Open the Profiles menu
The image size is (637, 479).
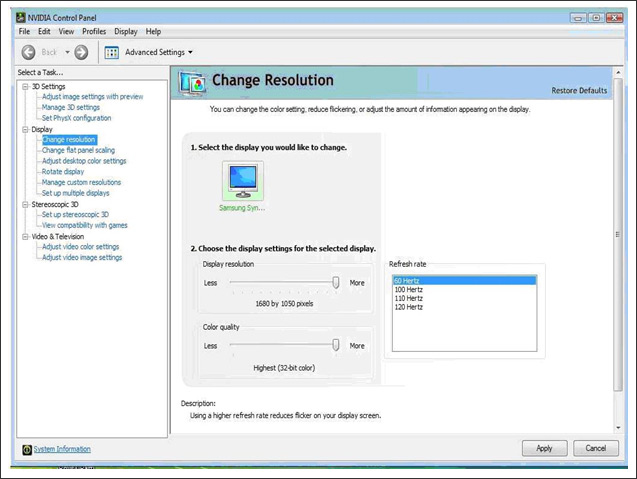click(94, 31)
